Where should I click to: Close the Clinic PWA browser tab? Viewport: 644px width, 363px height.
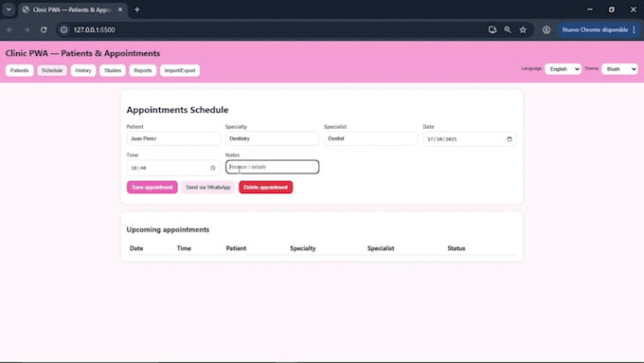tap(120, 9)
